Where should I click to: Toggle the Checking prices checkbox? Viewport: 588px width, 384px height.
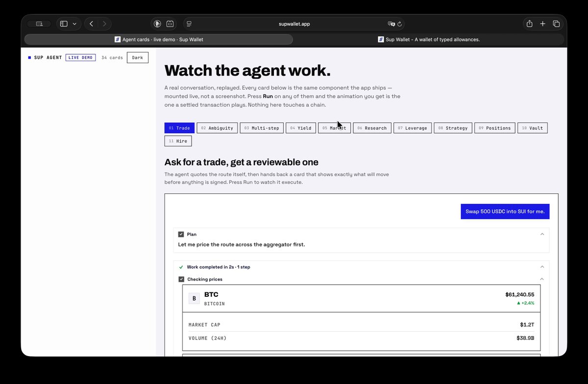181,279
